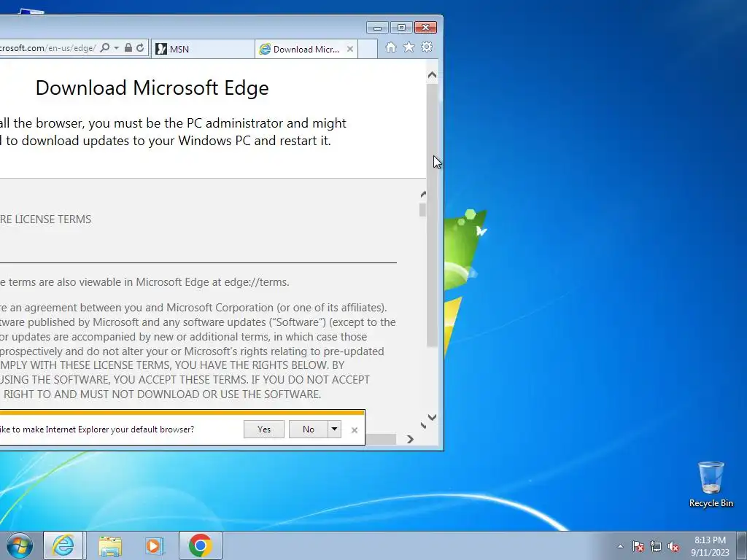Click the network status tray icon
The image size is (747, 560).
pos(656,546)
